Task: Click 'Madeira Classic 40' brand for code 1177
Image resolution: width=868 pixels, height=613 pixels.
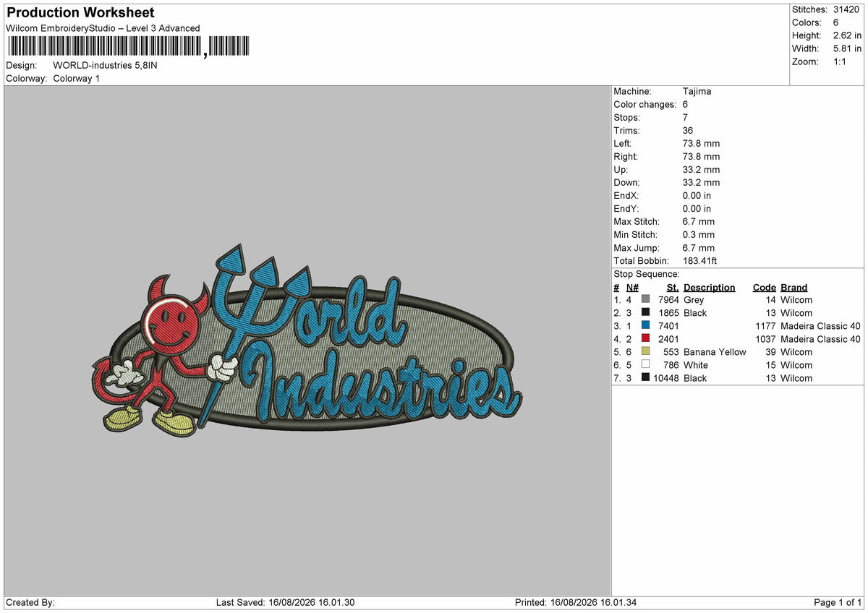Action: 820,326
